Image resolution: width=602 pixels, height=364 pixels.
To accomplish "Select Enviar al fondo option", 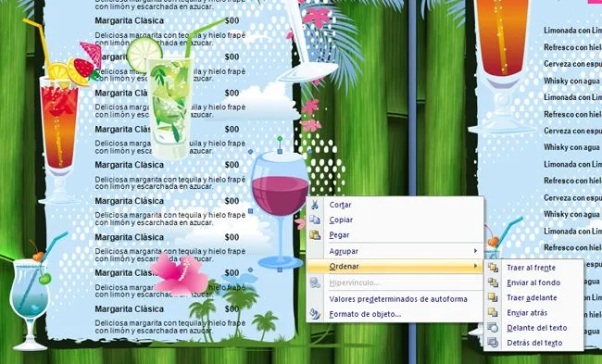I will click(533, 282).
